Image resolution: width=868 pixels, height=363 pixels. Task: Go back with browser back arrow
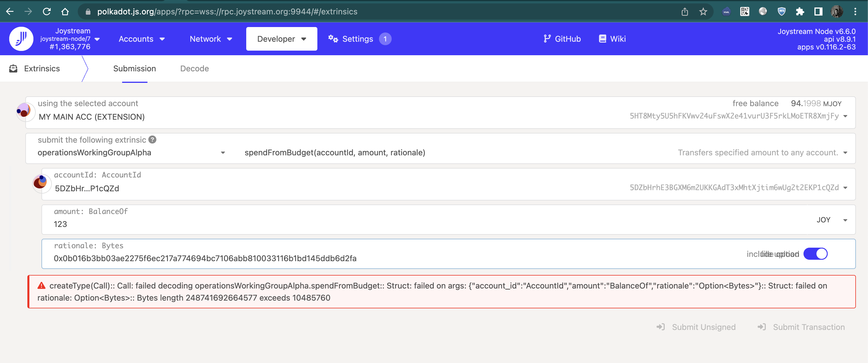click(10, 12)
